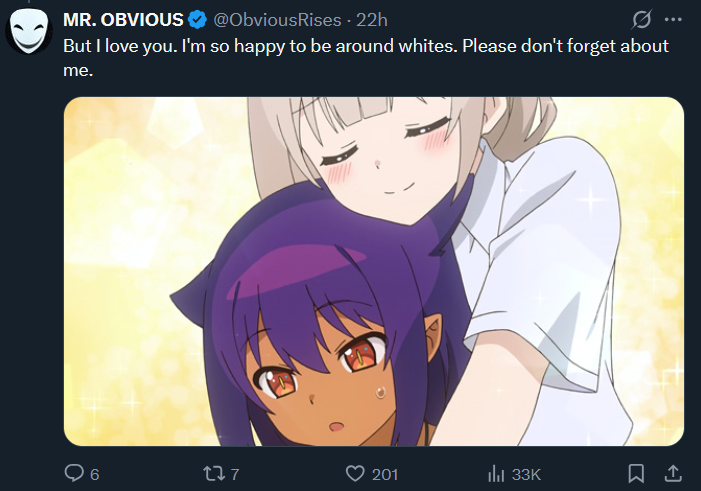Like the post with the heart icon

[355, 474]
